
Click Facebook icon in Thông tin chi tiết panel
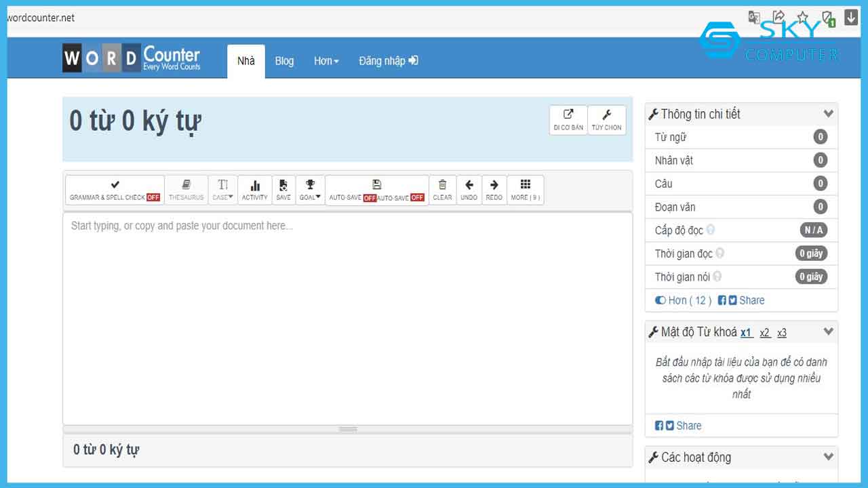pyautogui.click(x=722, y=300)
